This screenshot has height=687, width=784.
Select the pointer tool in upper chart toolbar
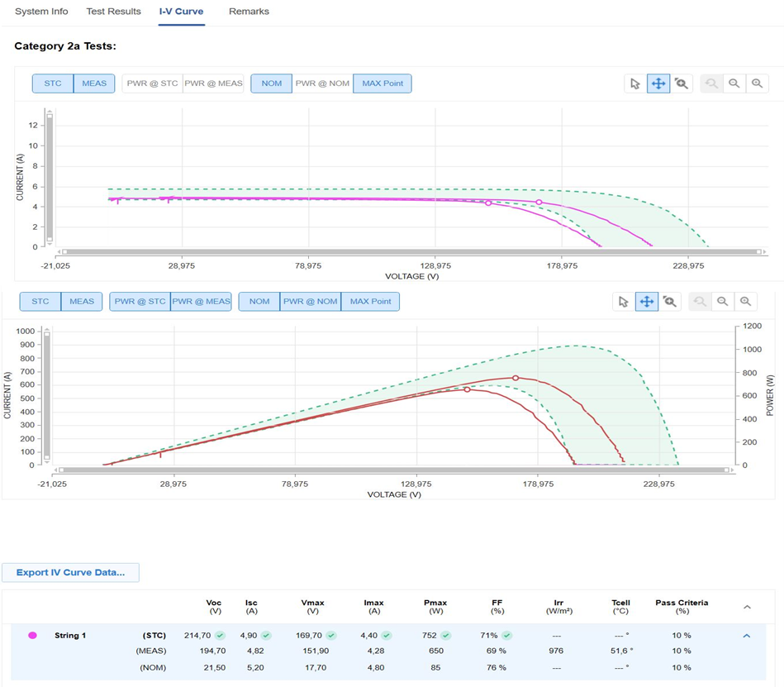(x=634, y=83)
